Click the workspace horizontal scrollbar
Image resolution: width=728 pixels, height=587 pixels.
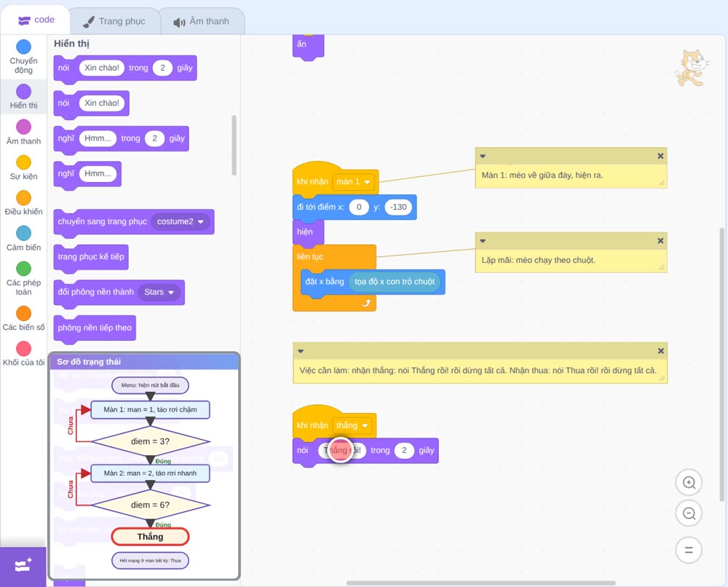(x=481, y=583)
